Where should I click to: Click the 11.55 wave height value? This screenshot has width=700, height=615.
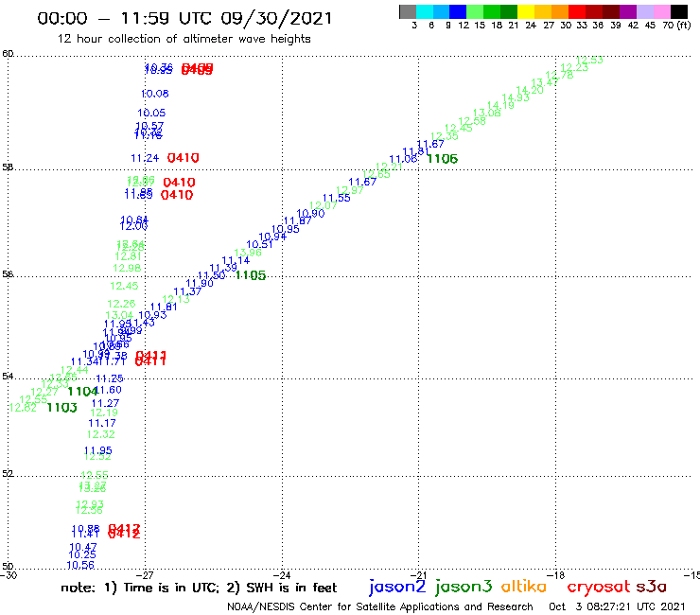(337, 198)
